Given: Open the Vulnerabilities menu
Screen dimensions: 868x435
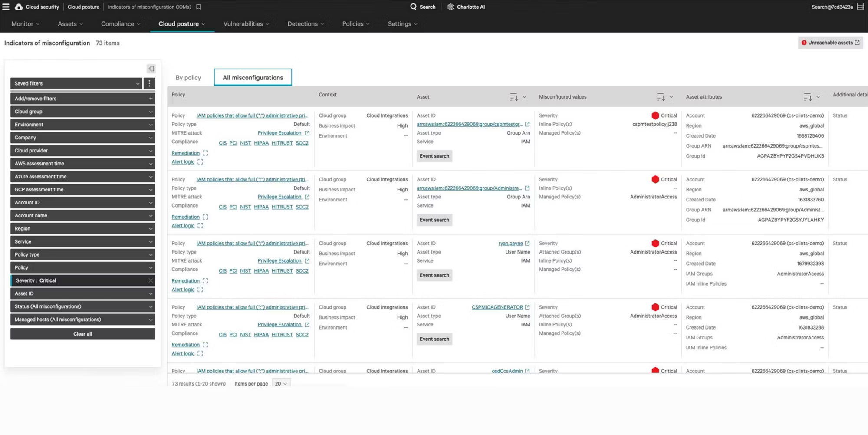Looking at the screenshot, I should 246,24.
